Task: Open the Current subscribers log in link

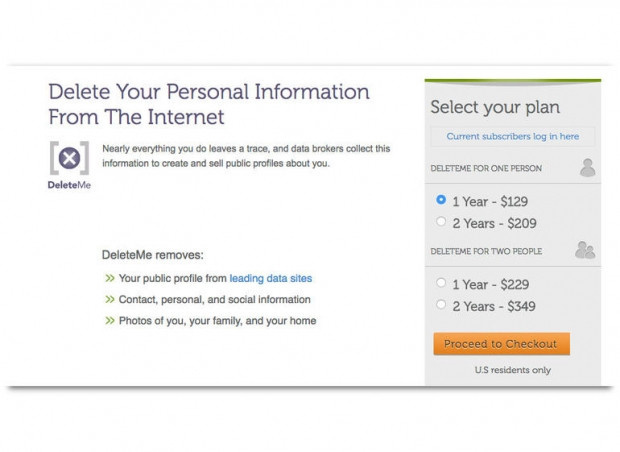Action: (512, 136)
